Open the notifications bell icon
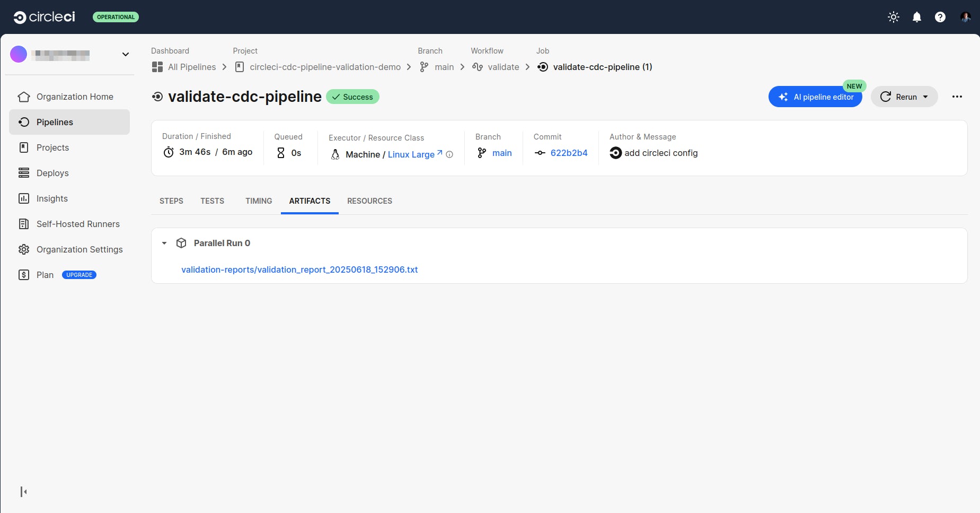The height and width of the screenshot is (513, 980). pos(916,17)
